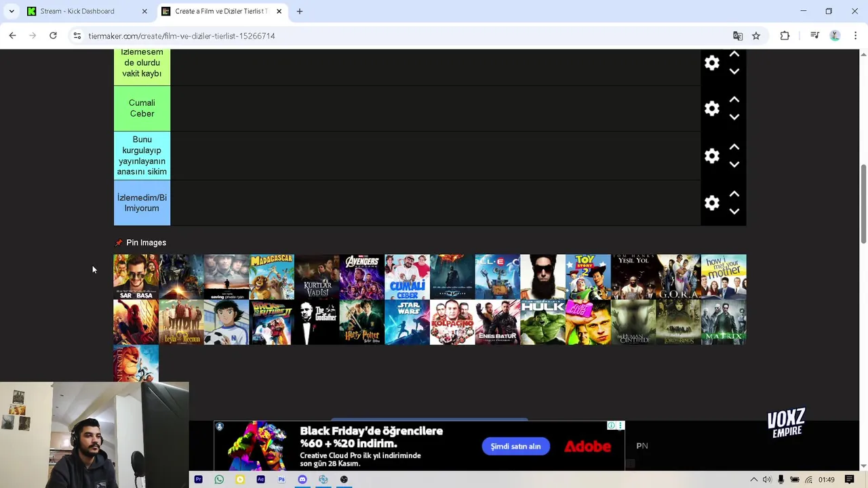Pick the WALL-E poster thumbnail

(498, 277)
